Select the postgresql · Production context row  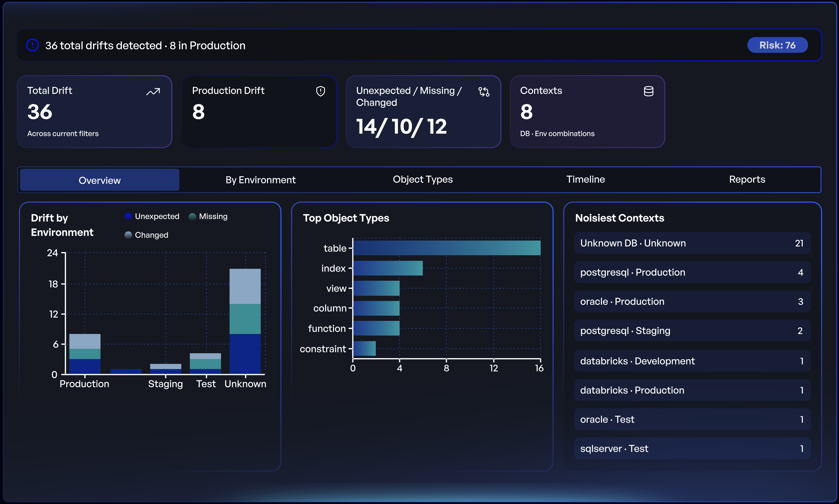point(692,272)
